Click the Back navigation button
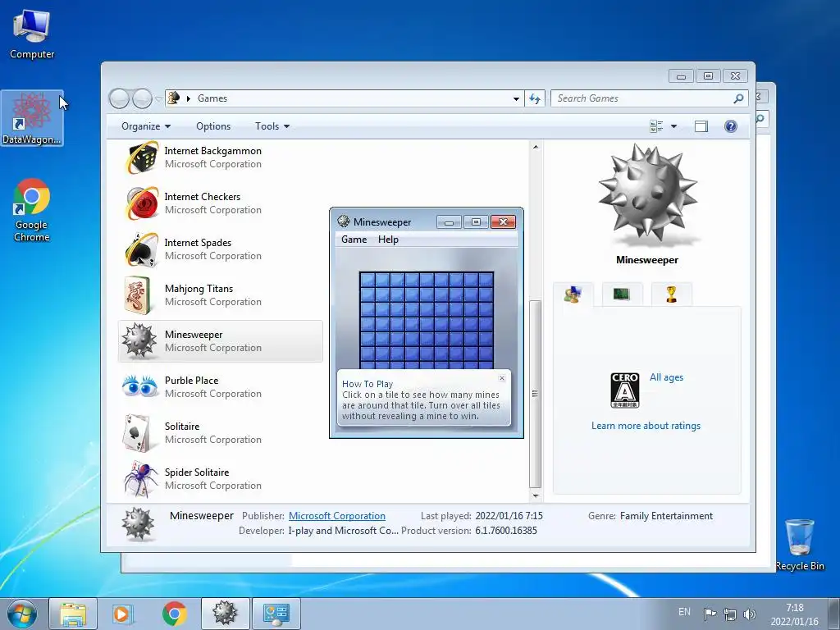Image resolution: width=840 pixels, height=630 pixels. tap(119, 98)
